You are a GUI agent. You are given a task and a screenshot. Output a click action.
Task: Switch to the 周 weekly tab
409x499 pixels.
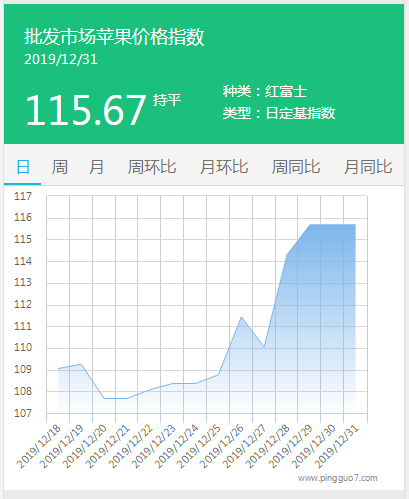[x=60, y=167]
